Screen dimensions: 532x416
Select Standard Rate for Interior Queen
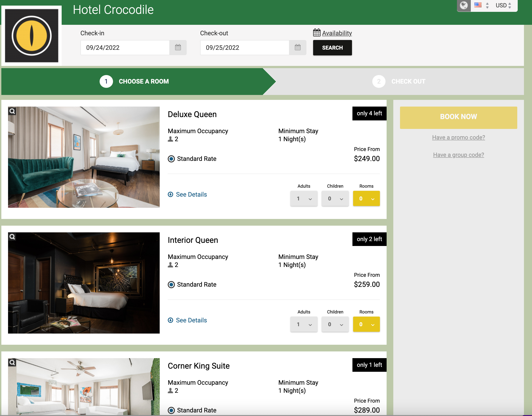click(x=171, y=285)
